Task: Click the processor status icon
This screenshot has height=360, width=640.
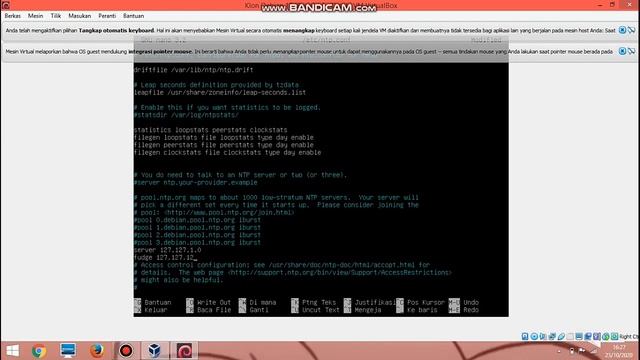Action: click(597, 336)
